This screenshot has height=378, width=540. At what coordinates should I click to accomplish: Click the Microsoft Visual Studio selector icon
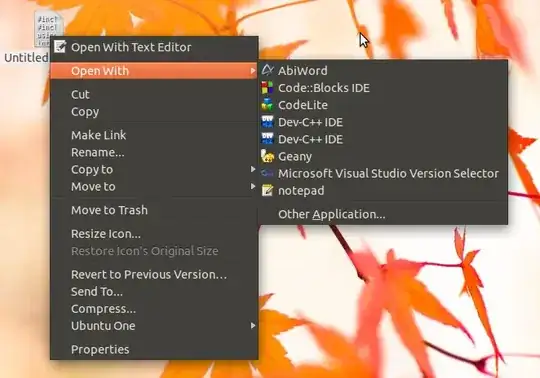[267, 173]
